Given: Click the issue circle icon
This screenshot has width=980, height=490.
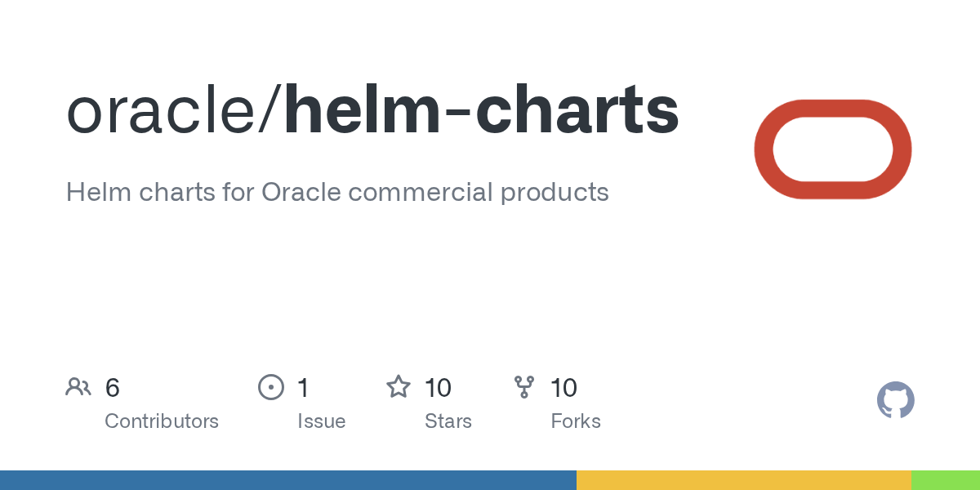Looking at the screenshot, I should (x=270, y=387).
